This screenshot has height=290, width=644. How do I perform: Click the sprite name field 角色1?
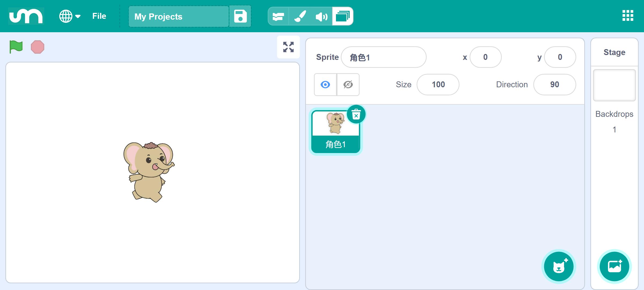(x=384, y=57)
